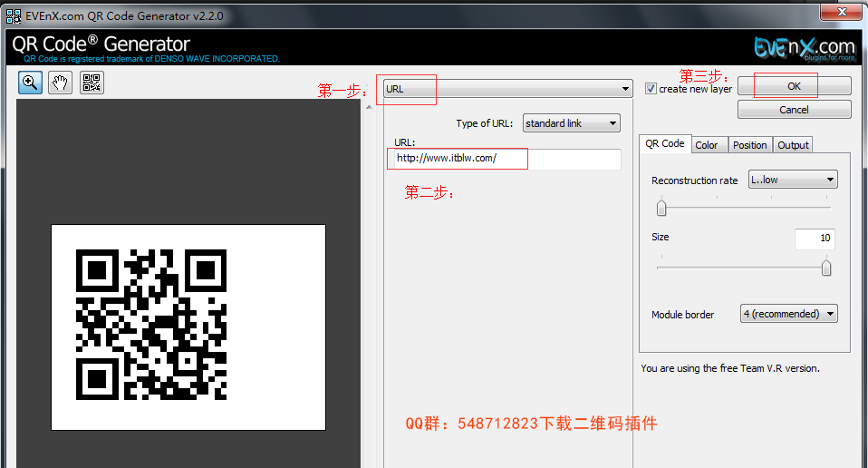Click the 'You are using the free Team V.R version.' text
Image resolution: width=868 pixels, height=468 pixels.
(730, 368)
